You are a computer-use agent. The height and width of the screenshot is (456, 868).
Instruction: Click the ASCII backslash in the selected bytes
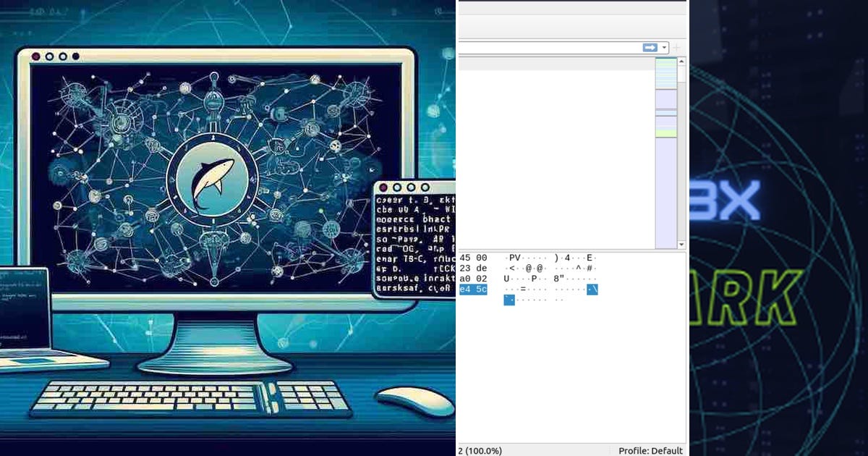(595, 290)
